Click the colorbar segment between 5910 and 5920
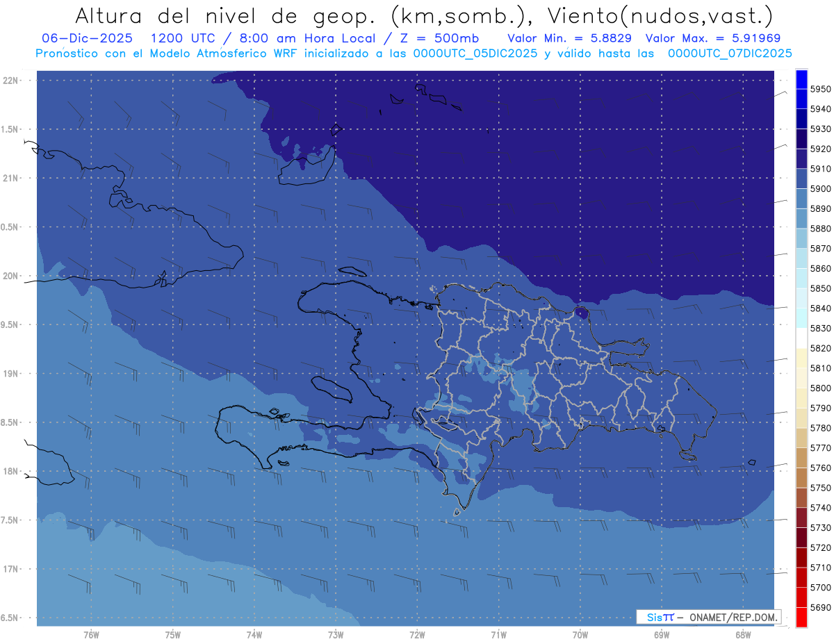 tap(801, 159)
